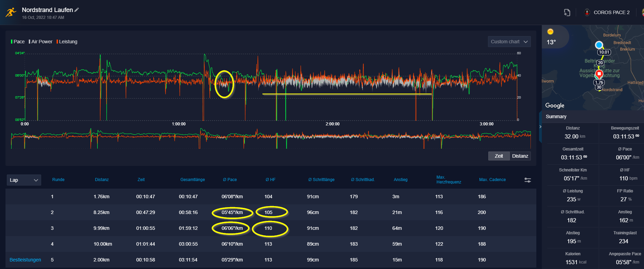The image size is (644, 269).
Task: Open the Custom chart dropdown
Action: click(509, 42)
